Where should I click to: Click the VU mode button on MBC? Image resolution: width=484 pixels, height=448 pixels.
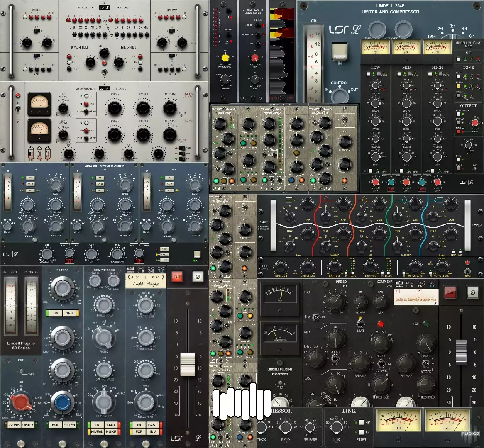pyautogui.click(x=458, y=59)
